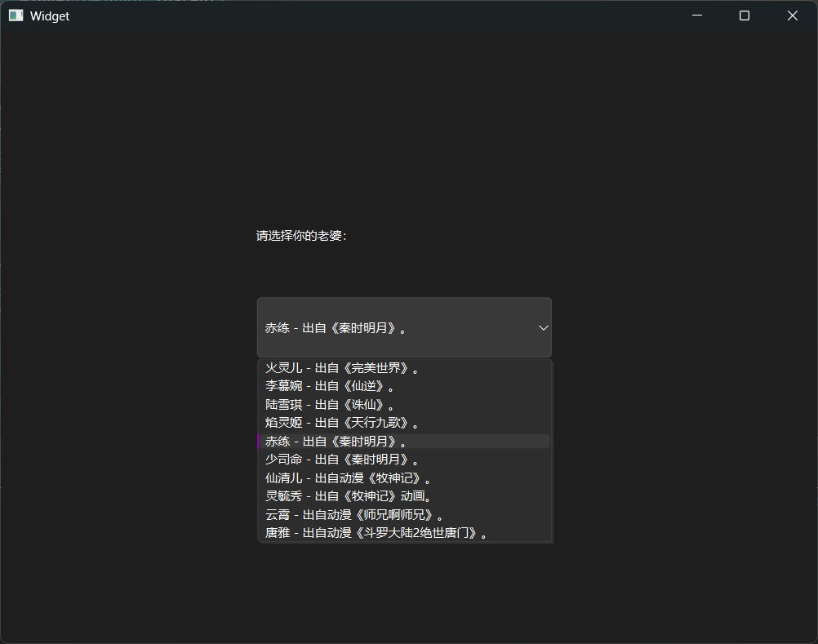
Task: Open the combo box showing 赤练
Action: (404, 327)
